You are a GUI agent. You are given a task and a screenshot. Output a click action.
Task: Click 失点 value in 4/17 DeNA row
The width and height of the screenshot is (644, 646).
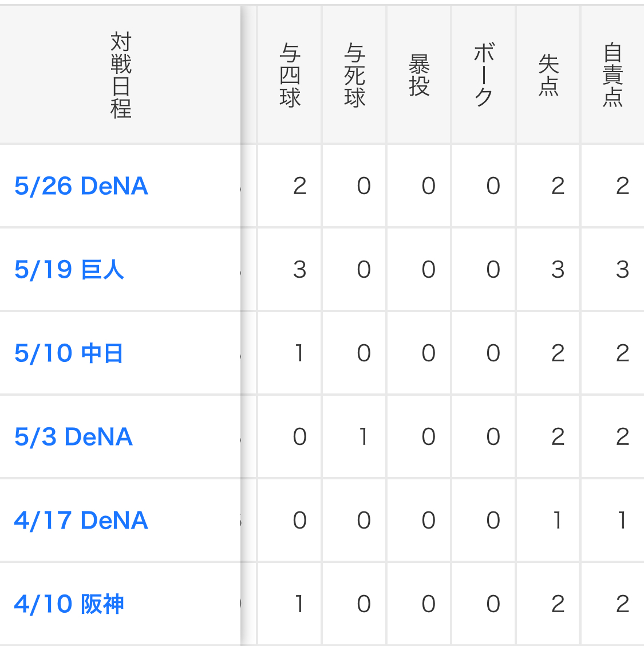tap(558, 521)
